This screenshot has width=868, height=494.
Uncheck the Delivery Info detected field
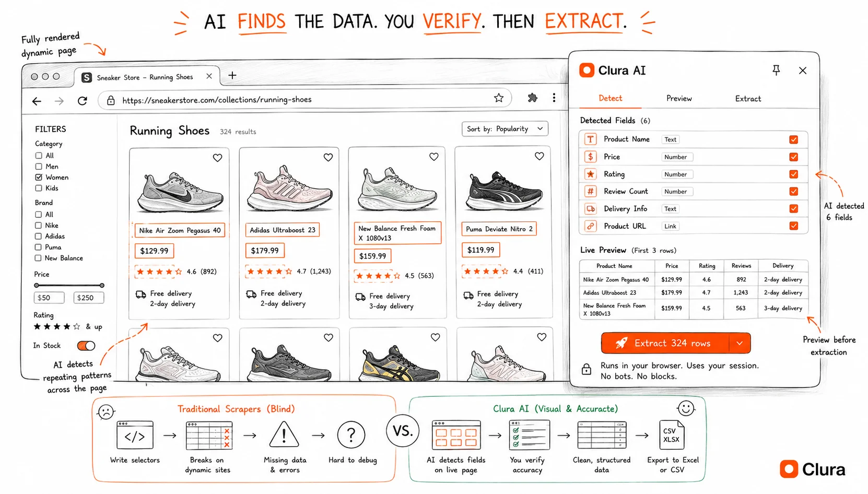793,208
